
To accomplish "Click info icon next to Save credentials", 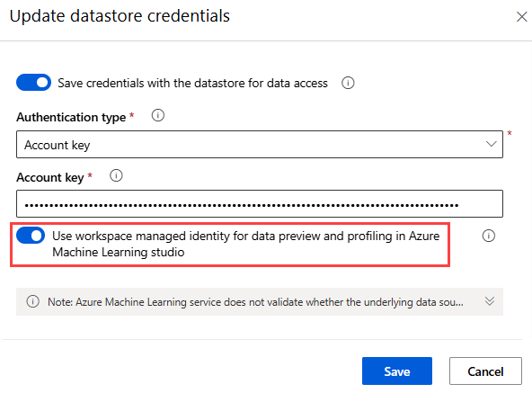I will tap(348, 83).
